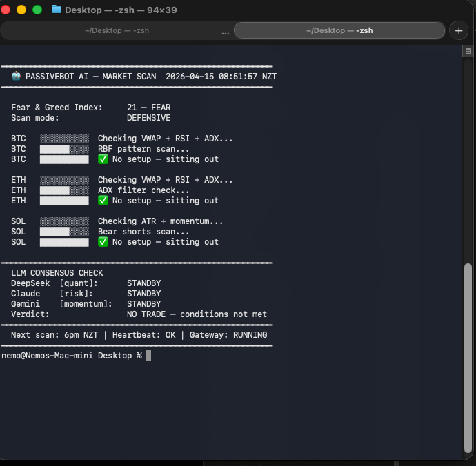The width and height of the screenshot is (476, 466).
Task: Click BTC 'Checking VWAP + RSI + ADX...' line
Action: [x=165, y=139]
